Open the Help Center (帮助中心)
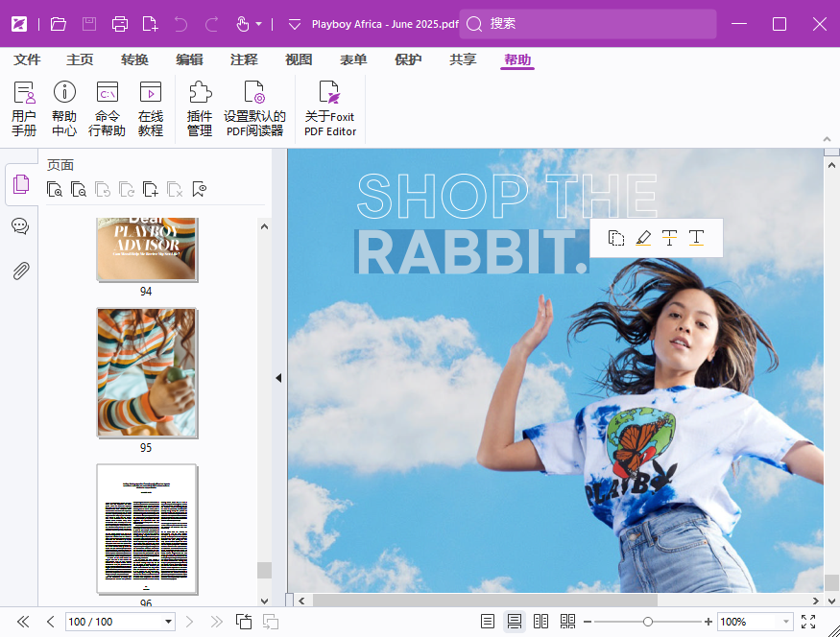 click(64, 108)
